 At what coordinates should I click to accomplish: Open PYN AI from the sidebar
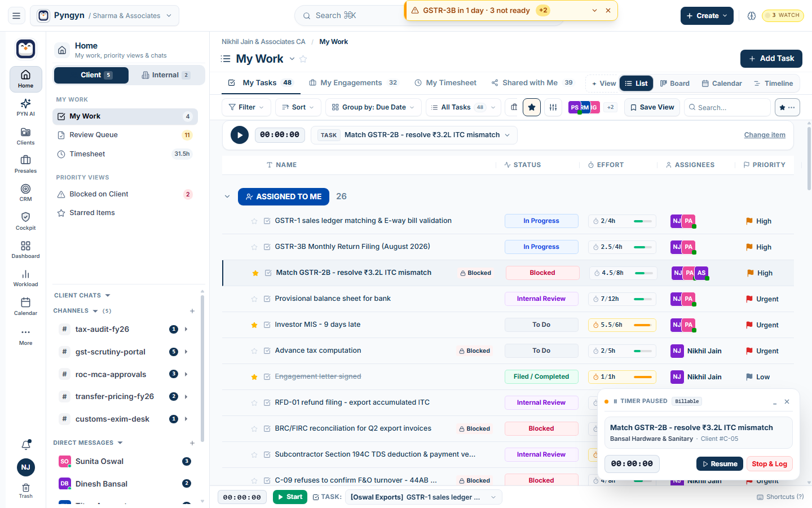(25, 107)
